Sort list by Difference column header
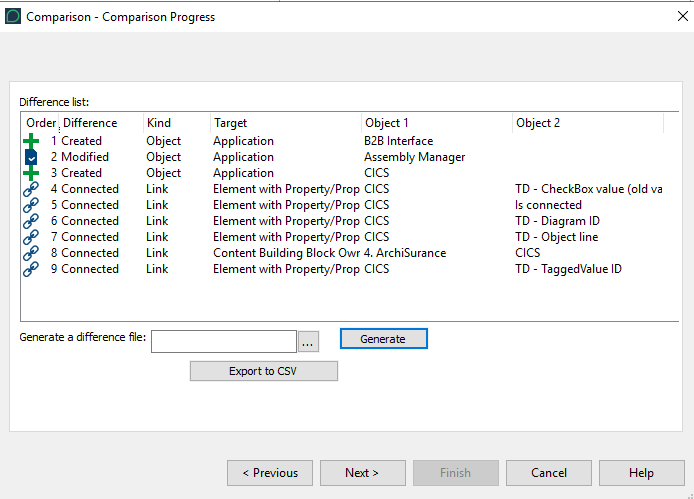 click(x=90, y=123)
